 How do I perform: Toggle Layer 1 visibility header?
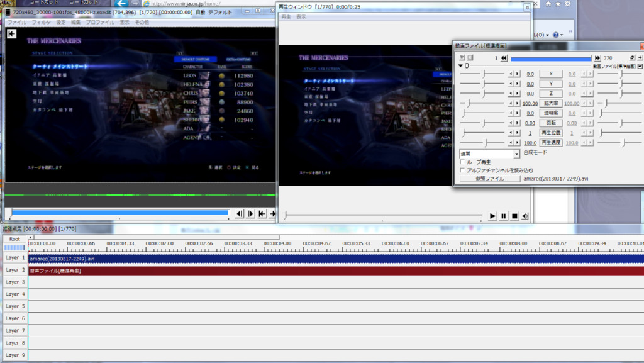click(15, 258)
